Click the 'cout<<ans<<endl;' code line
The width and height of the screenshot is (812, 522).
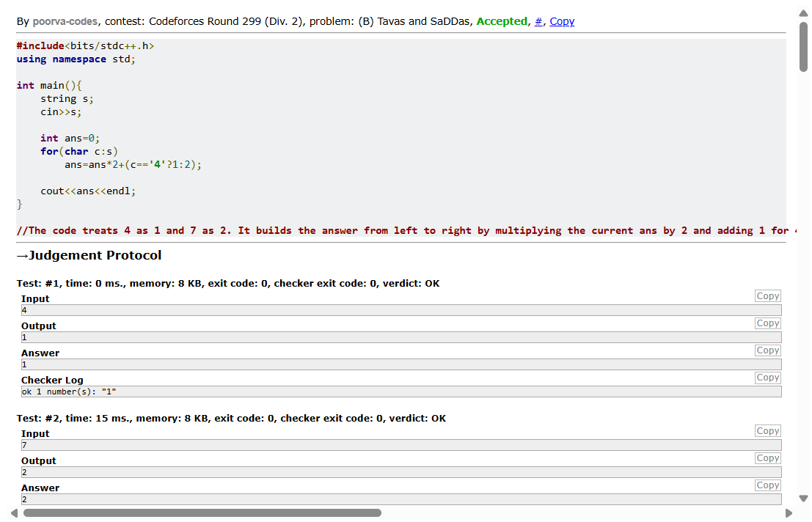click(88, 191)
